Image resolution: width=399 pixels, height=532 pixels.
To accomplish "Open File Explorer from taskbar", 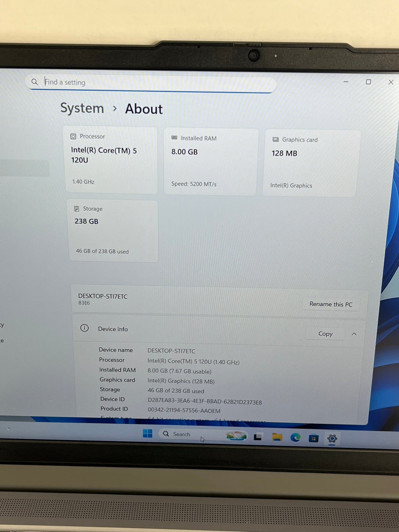I will pos(277,437).
